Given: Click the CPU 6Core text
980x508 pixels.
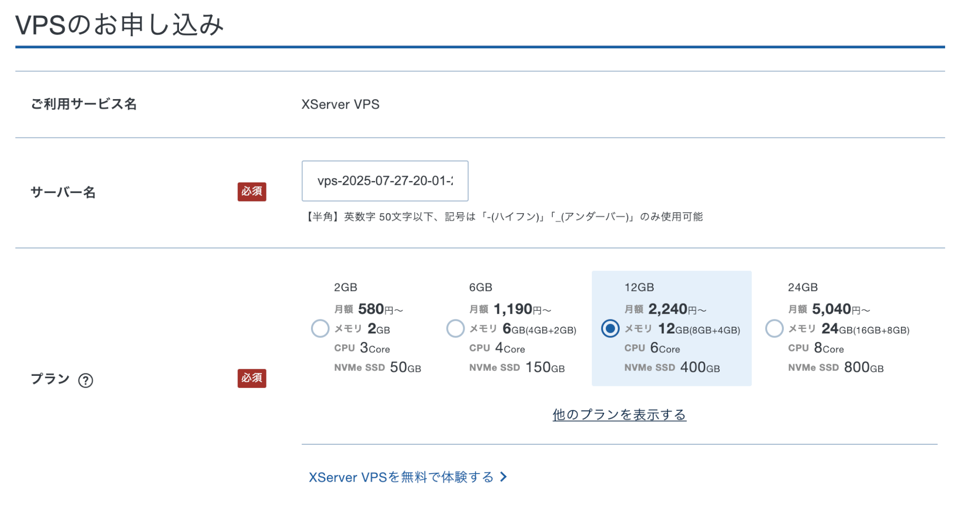Looking at the screenshot, I should pos(652,348).
